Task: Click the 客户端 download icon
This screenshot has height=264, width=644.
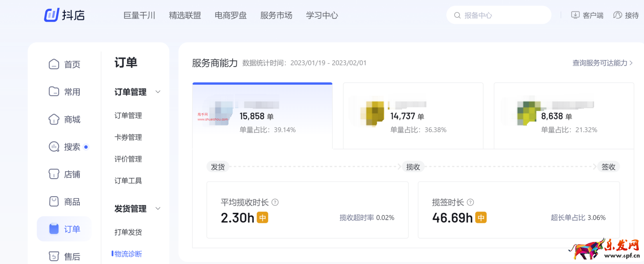Action: point(575,15)
